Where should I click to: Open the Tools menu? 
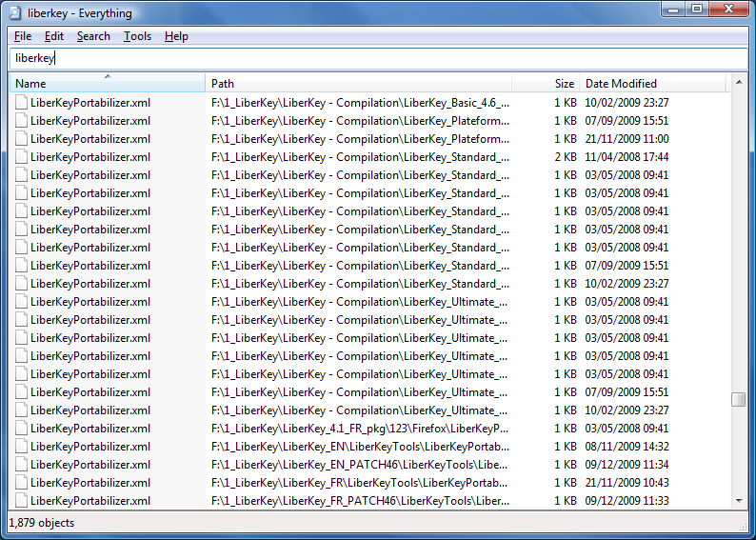click(x=137, y=36)
